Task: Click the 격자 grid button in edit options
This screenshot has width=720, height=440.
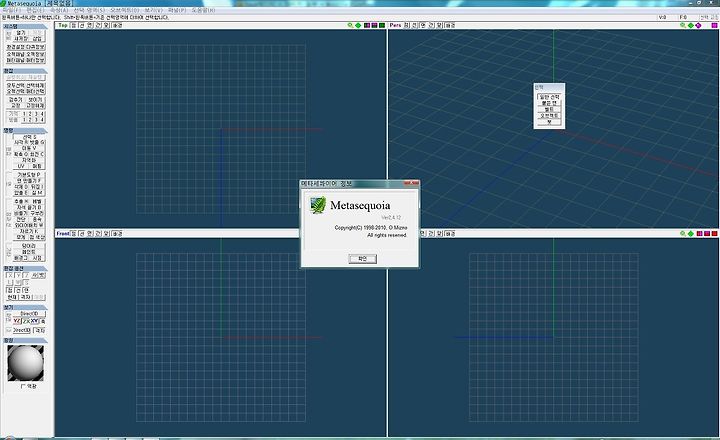Action: 26,297
